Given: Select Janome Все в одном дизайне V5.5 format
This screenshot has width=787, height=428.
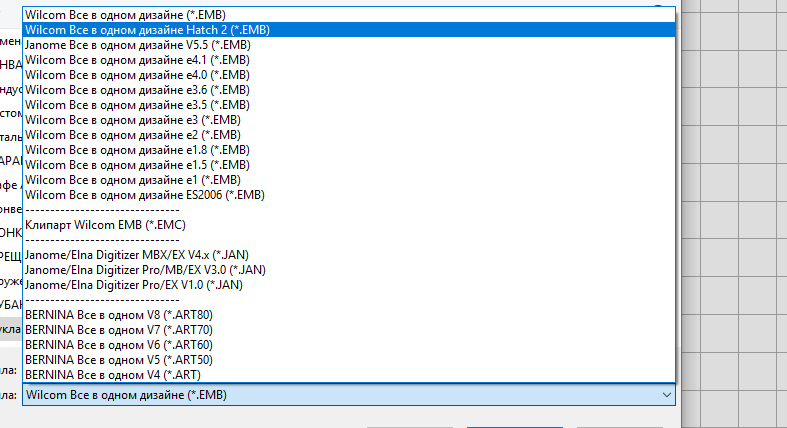Looking at the screenshot, I should pyautogui.click(x=349, y=45).
